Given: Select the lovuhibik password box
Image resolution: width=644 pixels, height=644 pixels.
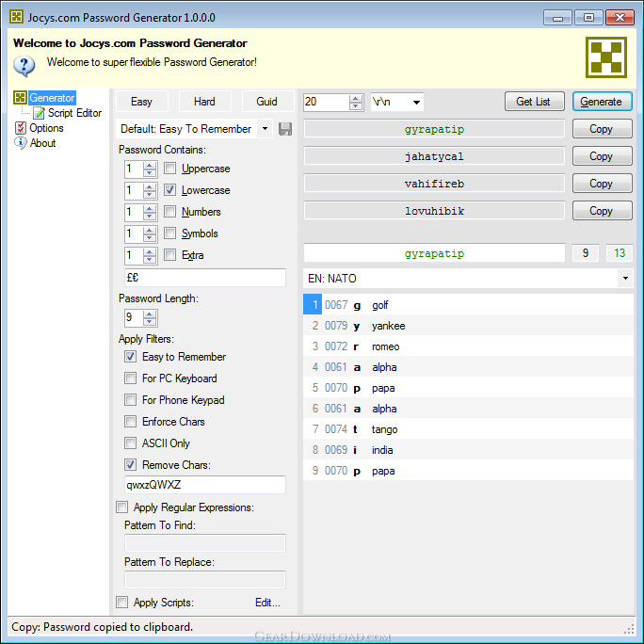Looking at the screenshot, I should click(x=434, y=211).
